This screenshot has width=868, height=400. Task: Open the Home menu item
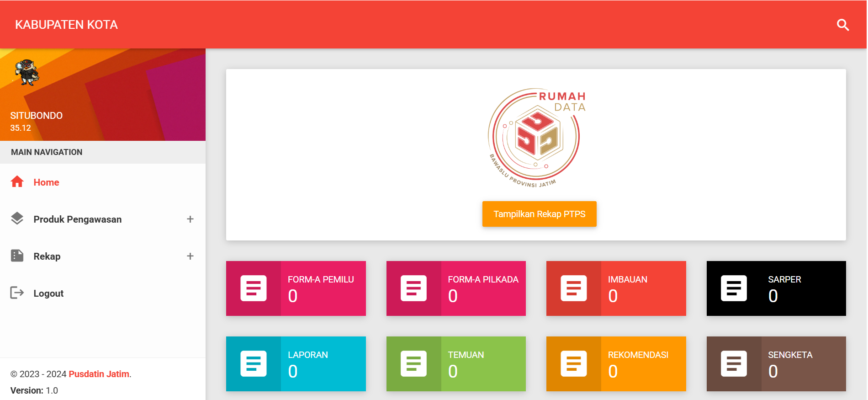pos(46,182)
